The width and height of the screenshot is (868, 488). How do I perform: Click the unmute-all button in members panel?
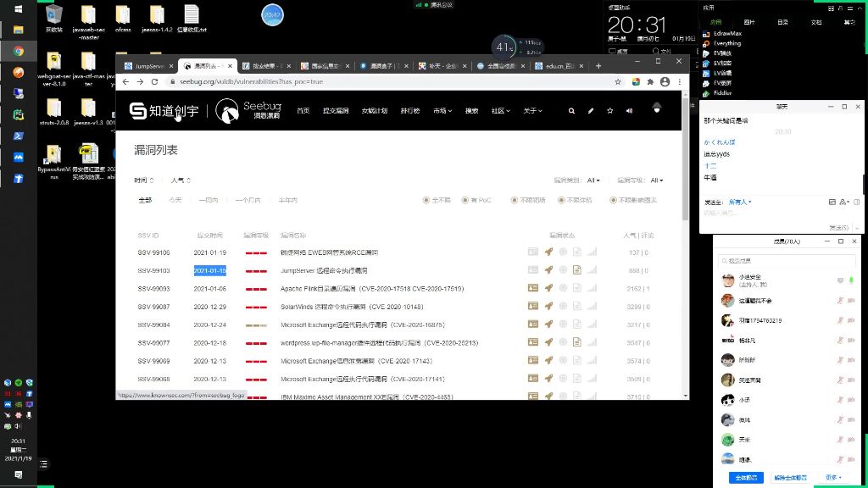[x=790, y=477]
